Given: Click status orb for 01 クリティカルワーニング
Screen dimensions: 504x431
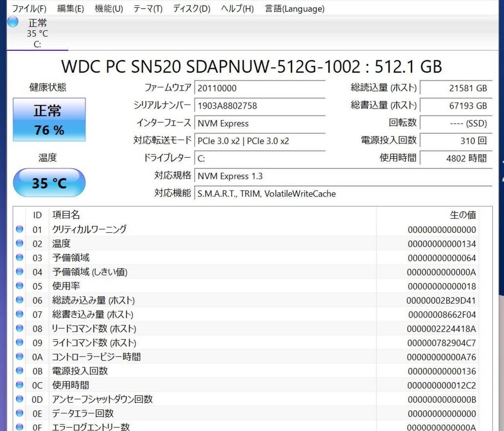Looking at the screenshot, I should pos(20,229).
